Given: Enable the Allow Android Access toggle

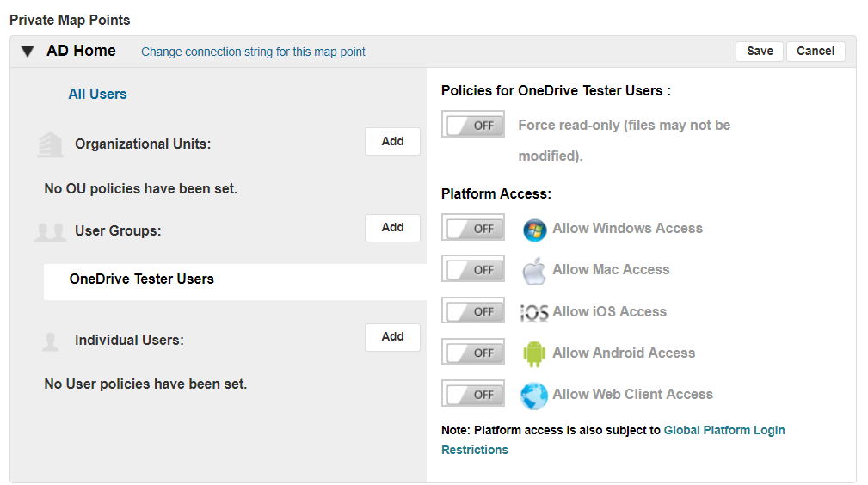Looking at the screenshot, I should coord(473,353).
